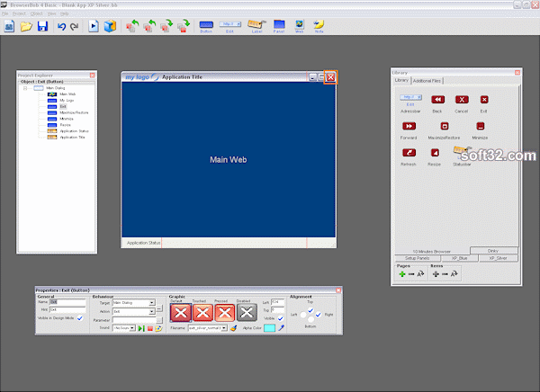The image size is (540, 392).
Task: Pick the Refresh item in Library
Action: pyautogui.click(x=409, y=154)
